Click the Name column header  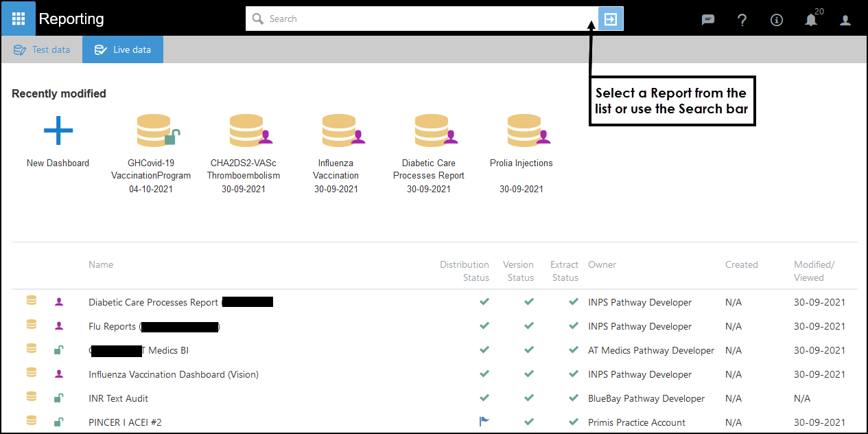[101, 264]
